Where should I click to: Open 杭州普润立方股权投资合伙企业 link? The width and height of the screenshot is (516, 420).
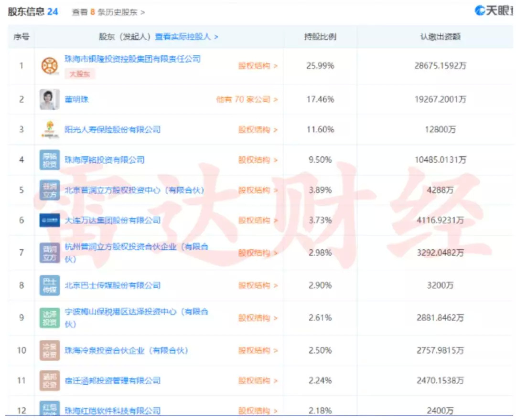tap(136, 253)
